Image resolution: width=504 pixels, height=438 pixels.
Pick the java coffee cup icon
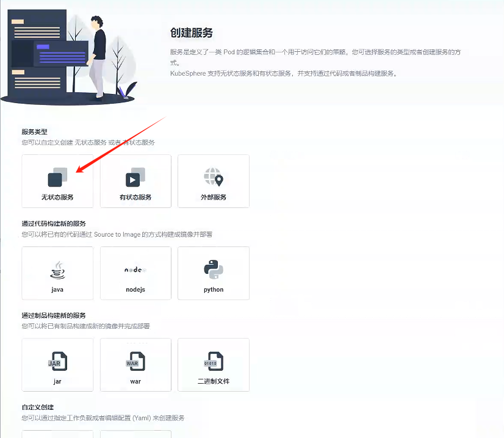(x=57, y=270)
